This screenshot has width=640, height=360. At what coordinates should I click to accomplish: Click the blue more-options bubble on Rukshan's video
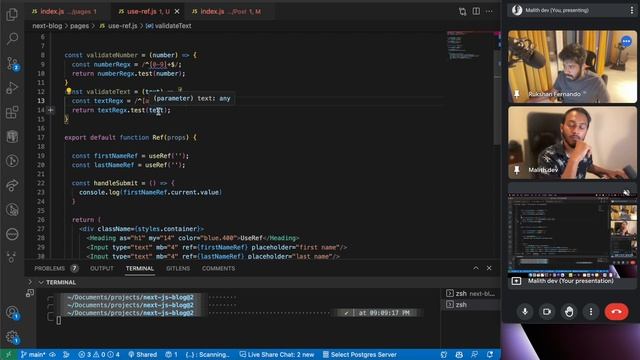click(x=626, y=41)
